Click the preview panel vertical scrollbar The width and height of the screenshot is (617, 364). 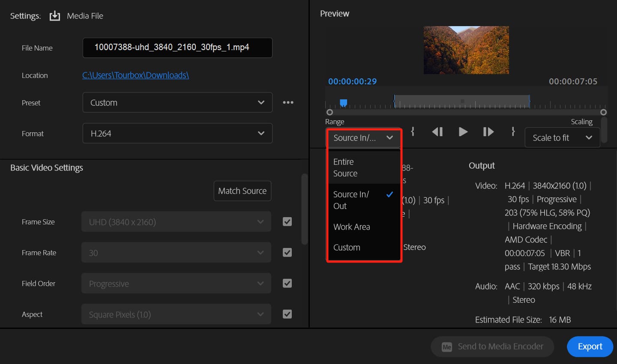(605, 130)
